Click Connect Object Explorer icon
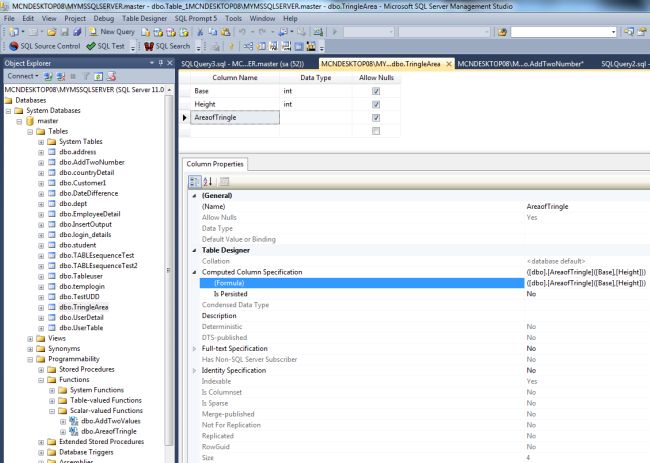This screenshot has width=650, height=463. [x=48, y=76]
